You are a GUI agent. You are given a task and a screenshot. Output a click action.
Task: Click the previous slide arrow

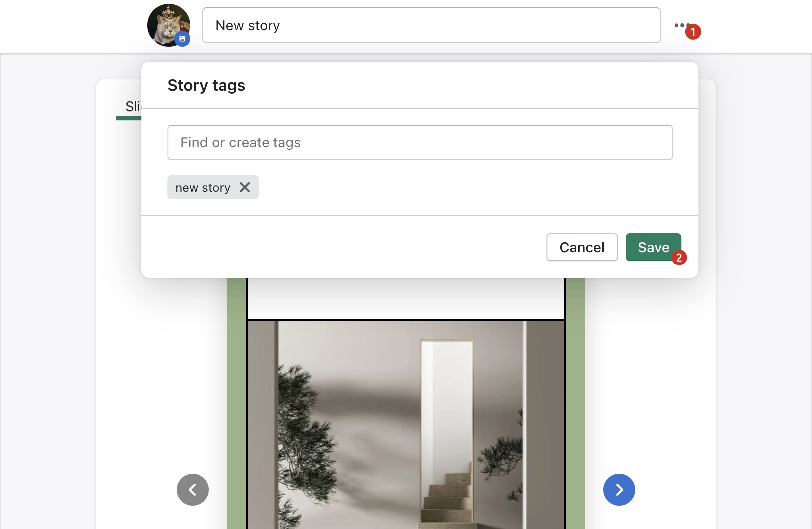point(192,489)
